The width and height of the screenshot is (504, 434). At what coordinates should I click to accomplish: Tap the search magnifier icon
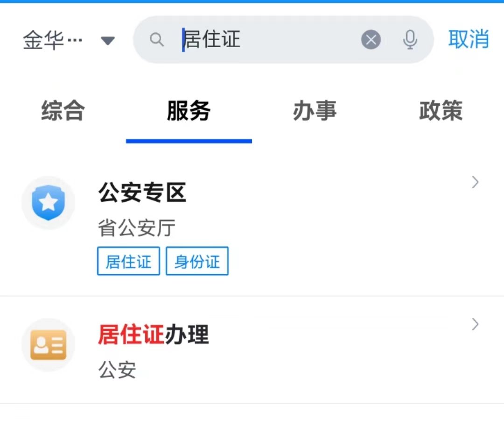coord(157,40)
